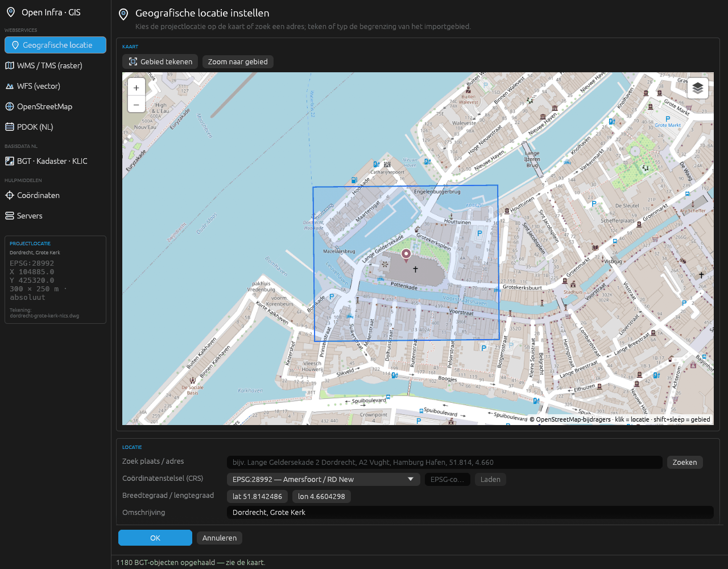Click the Grote Kerk cross symbol
Image resolution: width=728 pixels, height=569 pixels.
tap(415, 269)
